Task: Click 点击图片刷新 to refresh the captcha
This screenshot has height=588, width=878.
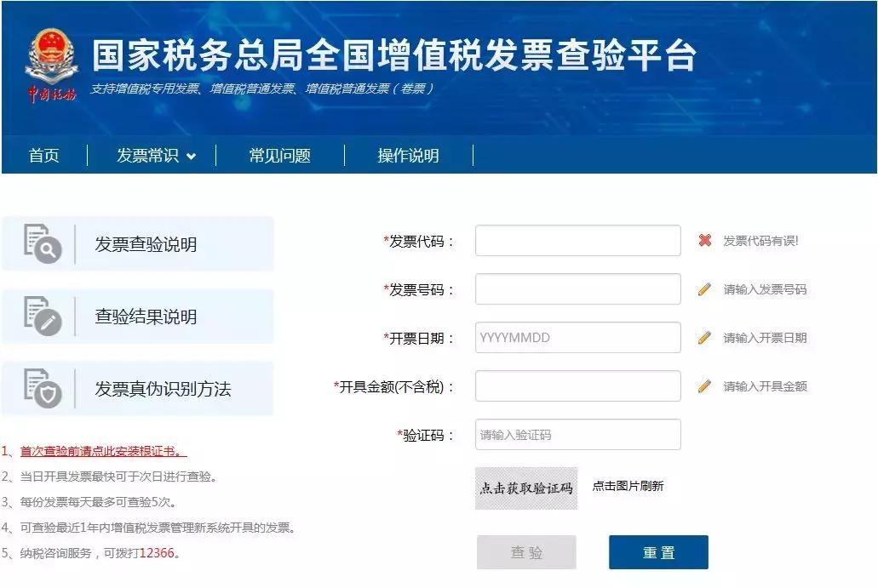Action: 628,487
